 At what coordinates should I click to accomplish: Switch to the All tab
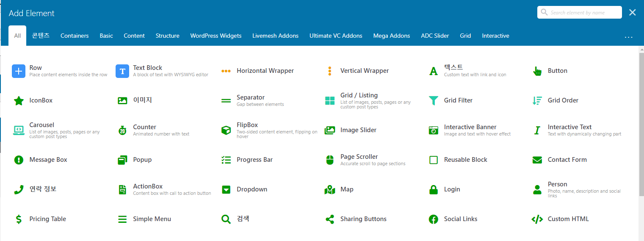coord(17,36)
